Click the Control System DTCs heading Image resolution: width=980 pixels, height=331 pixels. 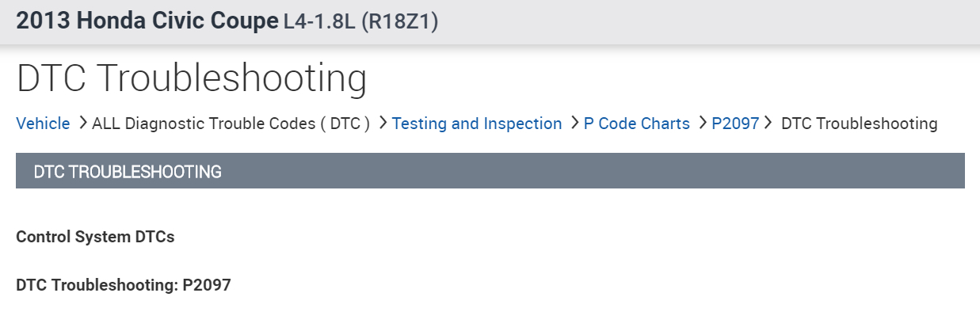pos(95,236)
